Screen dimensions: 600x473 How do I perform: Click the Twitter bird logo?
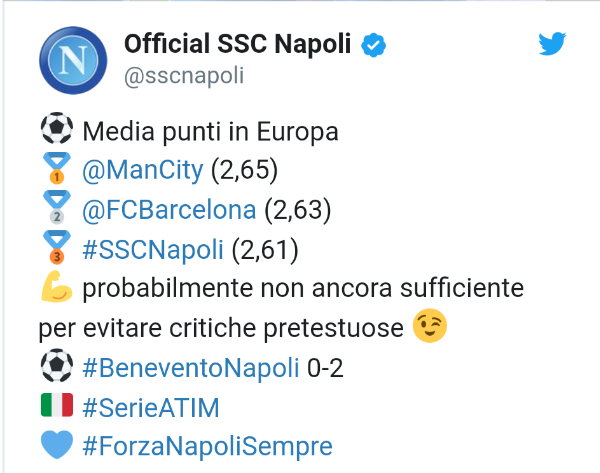click(x=552, y=44)
